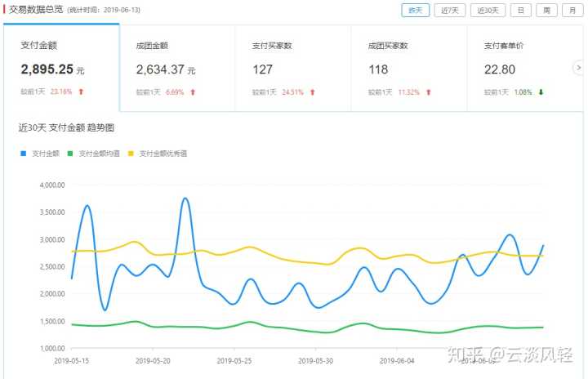Open the 支付买家数 metric card
588x379 pixels.
tap(292, 68)
